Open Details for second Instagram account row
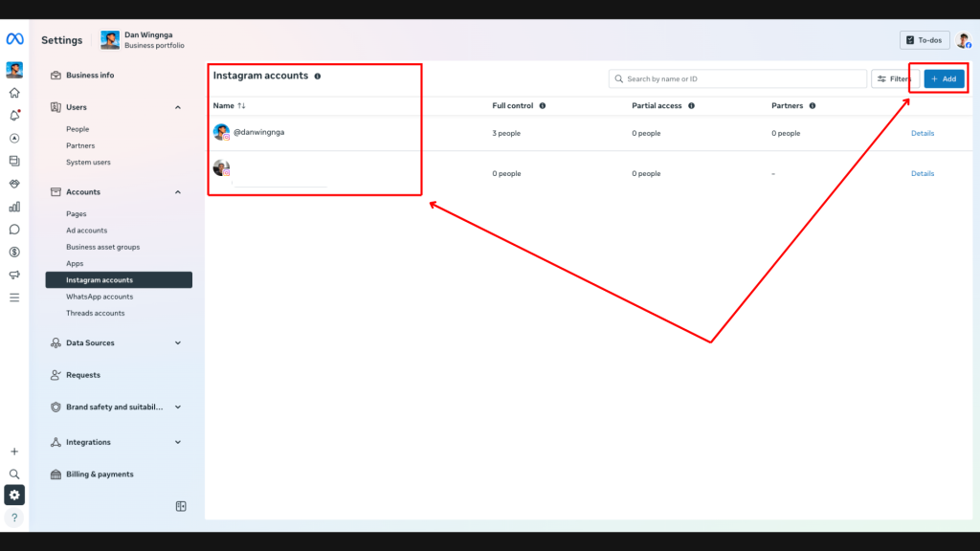The image size is (980, 551). [x=923, y=174]
